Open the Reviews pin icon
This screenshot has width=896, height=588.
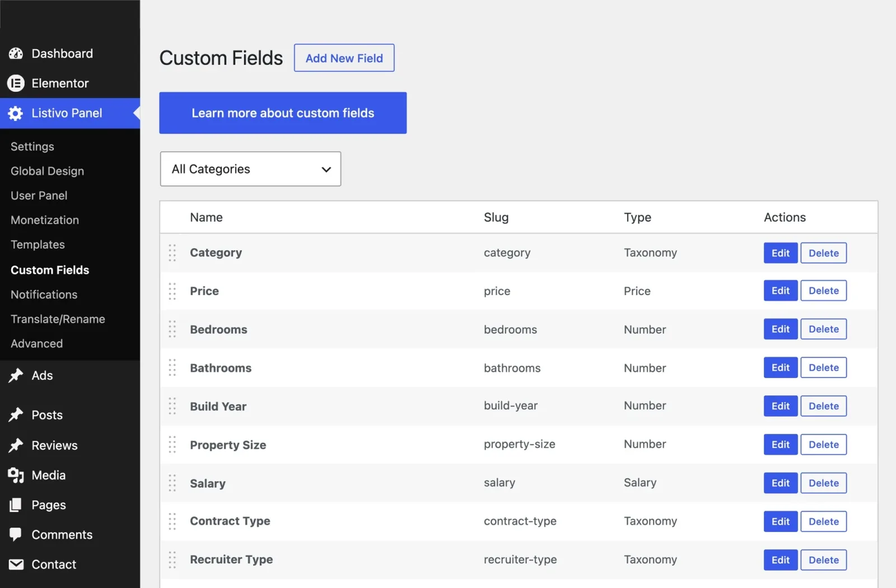16,445
